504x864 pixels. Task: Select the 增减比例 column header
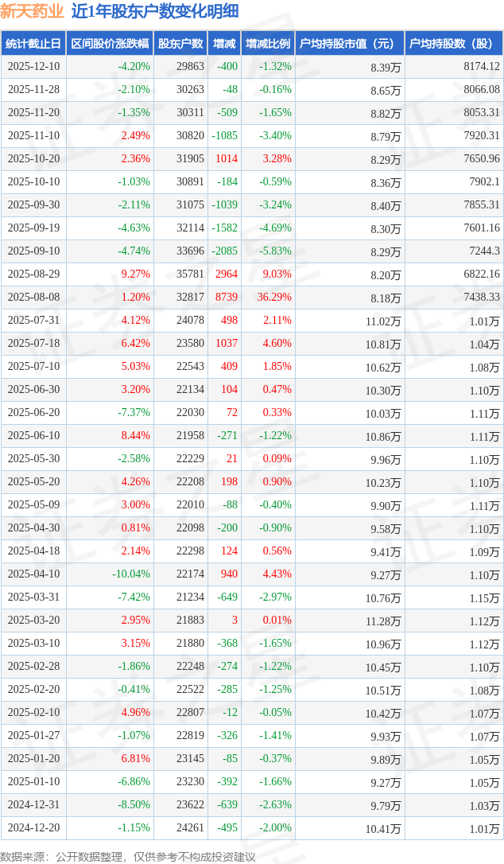point(268,44)
